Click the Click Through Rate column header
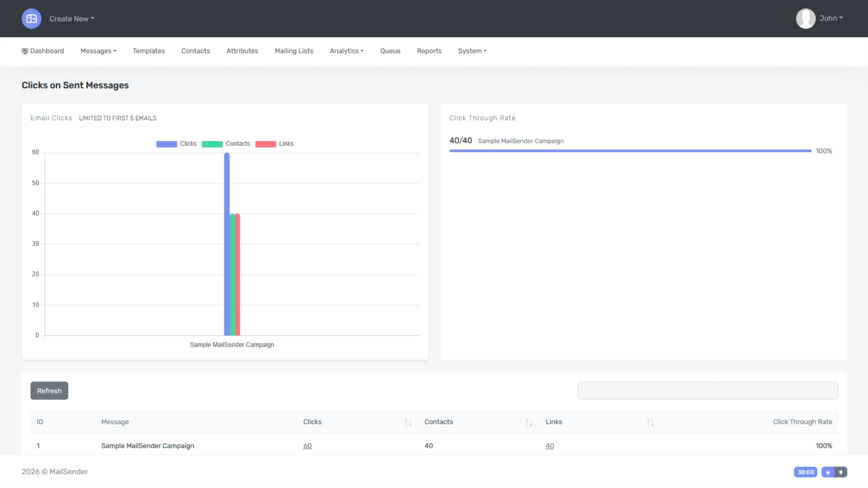 point(802,422)
